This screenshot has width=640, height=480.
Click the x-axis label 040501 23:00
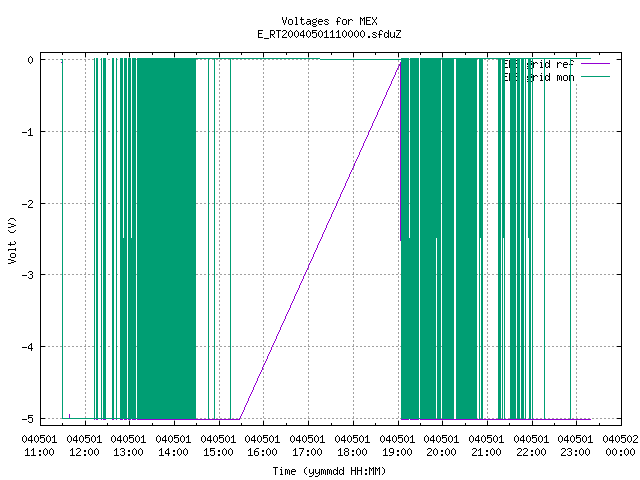[575, 446]
